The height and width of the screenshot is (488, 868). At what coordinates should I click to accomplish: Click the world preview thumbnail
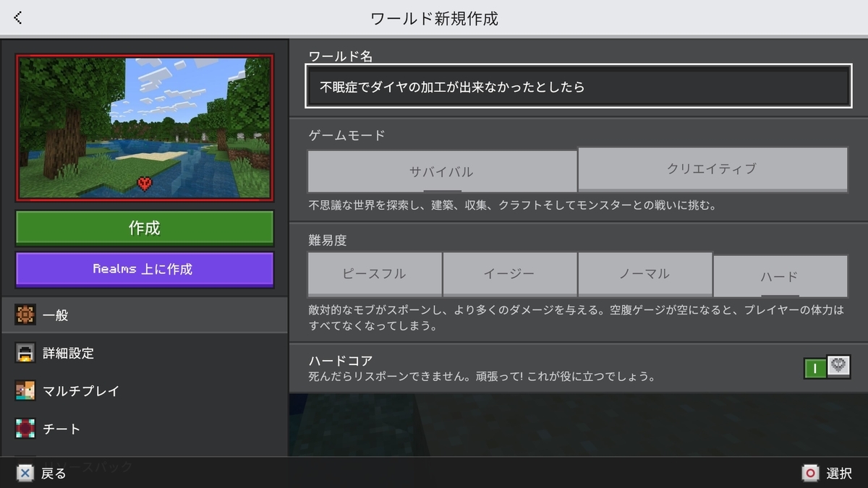click(145, 128)
